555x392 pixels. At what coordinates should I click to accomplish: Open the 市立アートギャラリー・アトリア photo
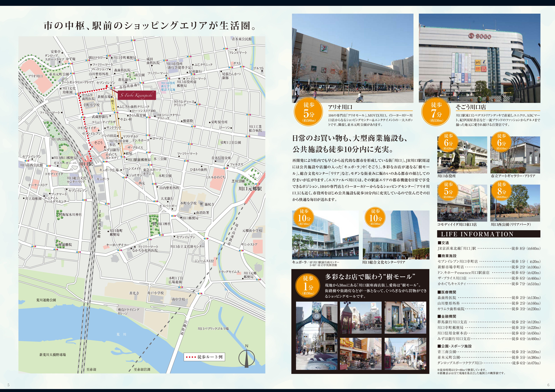point(515,155)
